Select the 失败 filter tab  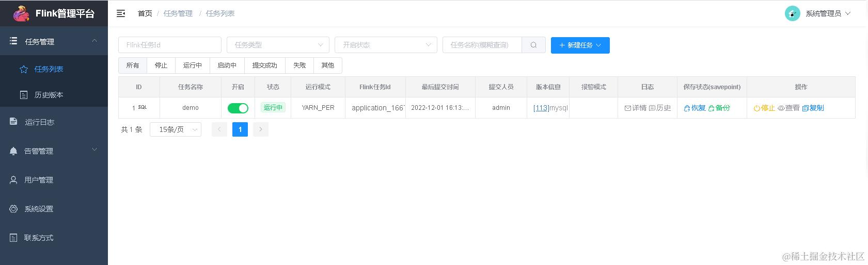tap(299, 65)
